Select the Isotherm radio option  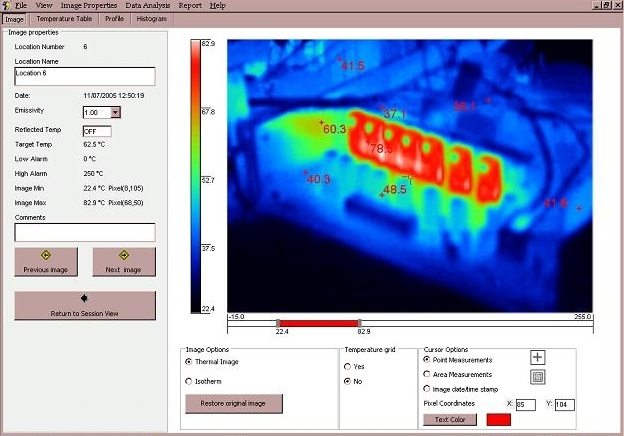click(189, 381)
